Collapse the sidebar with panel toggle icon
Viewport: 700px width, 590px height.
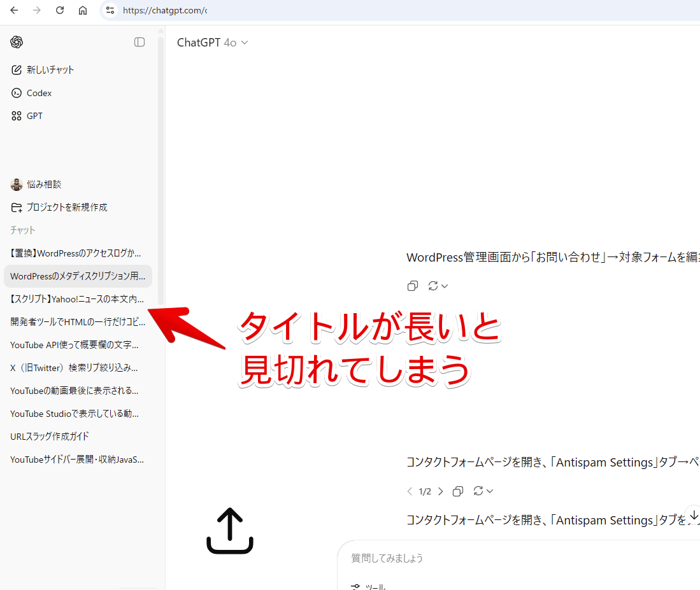tap(139, 42)
